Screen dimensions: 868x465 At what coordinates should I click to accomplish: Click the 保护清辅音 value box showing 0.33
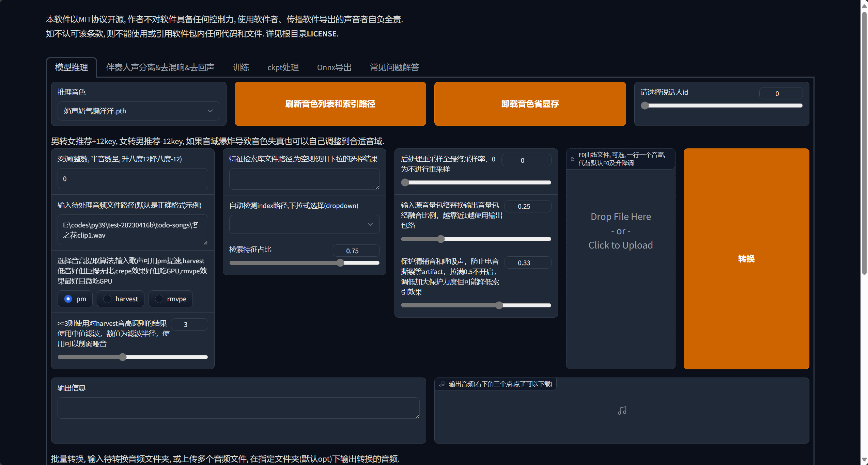pos(528,263)
